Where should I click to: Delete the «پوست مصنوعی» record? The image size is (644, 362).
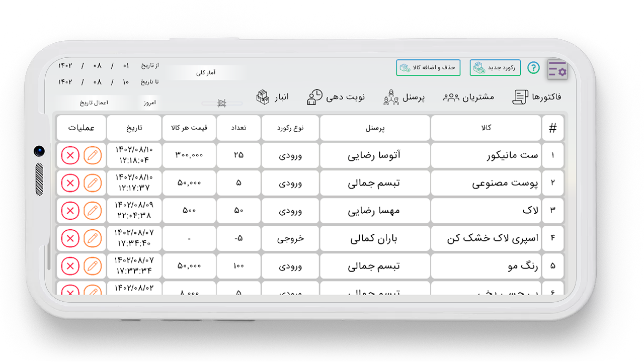click(70, 183)
